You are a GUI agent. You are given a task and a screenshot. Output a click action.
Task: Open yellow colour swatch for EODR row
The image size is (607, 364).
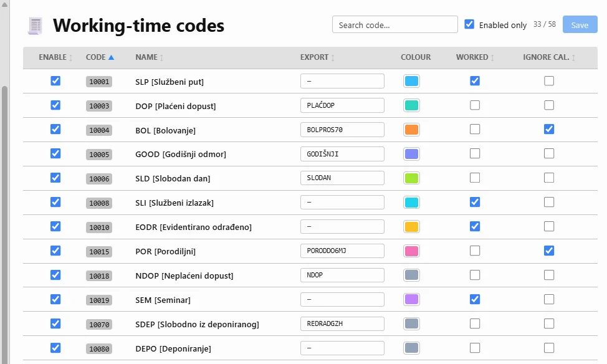pos(411,226)
